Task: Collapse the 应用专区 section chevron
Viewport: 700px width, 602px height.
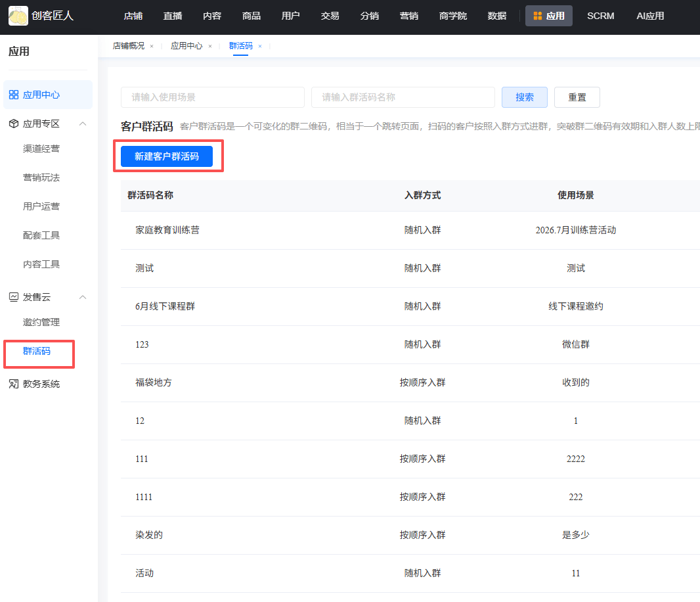Action: (83, 124)
